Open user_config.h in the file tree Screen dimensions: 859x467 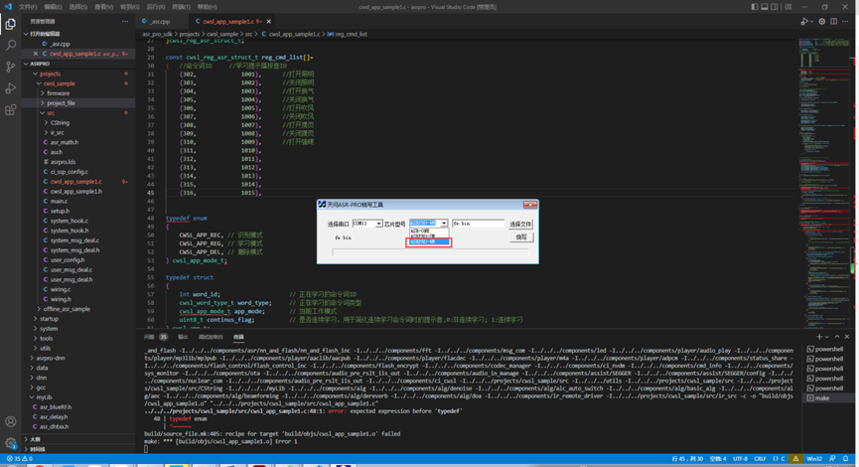[67, 260]
